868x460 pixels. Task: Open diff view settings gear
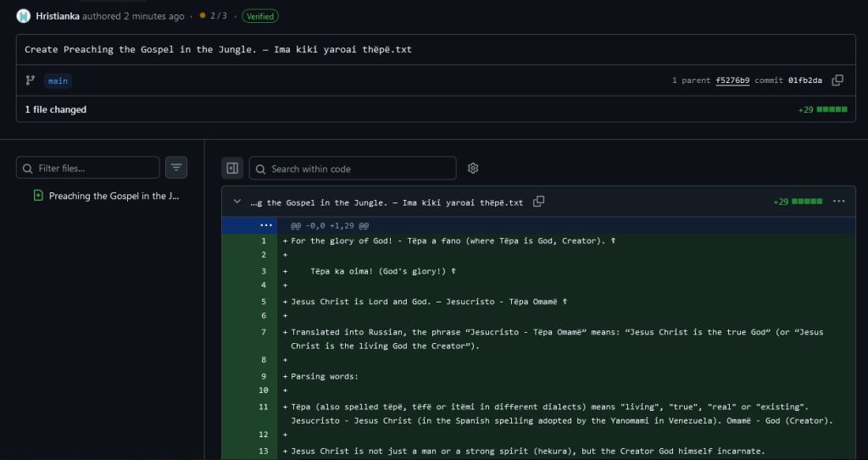[473, 169]
